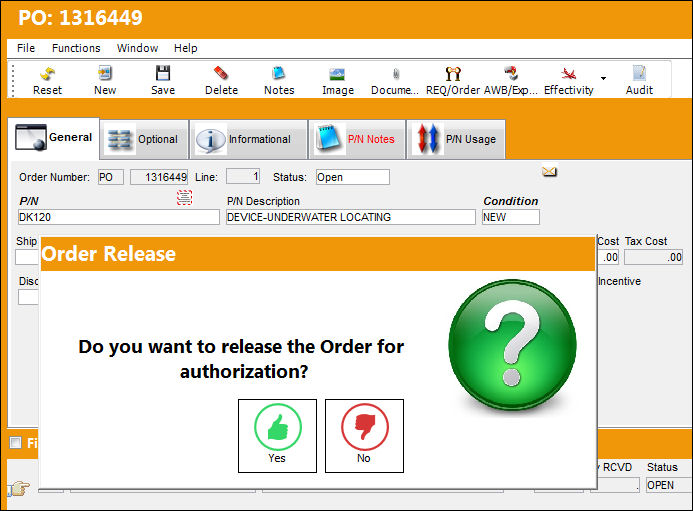Click the toolbar drag handle grip

(x=13, y=80)
